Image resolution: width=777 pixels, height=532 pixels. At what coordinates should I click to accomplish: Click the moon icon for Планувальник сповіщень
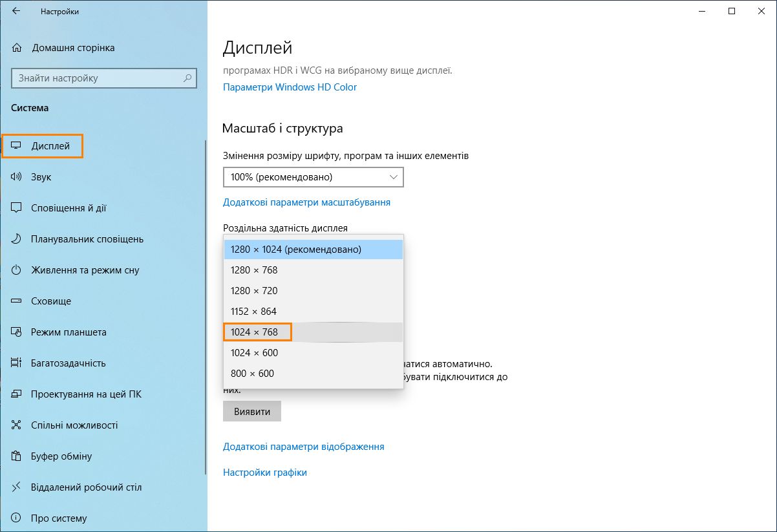17,239
